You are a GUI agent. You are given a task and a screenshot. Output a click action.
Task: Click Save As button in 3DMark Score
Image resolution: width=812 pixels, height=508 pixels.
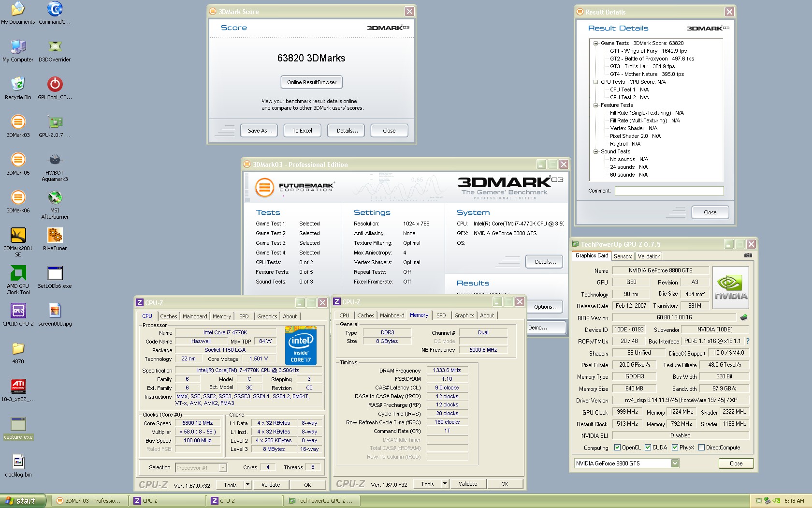[260, 131]
